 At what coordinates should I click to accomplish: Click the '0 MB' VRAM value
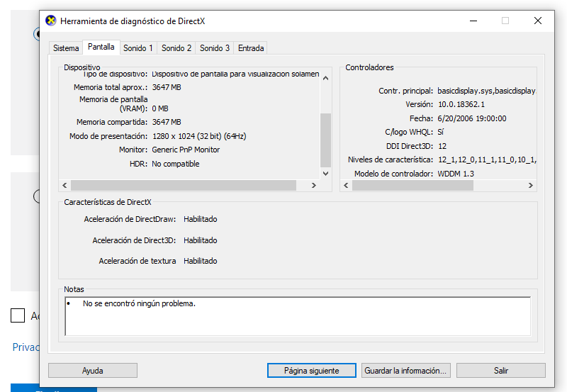(x=160, y=108)
